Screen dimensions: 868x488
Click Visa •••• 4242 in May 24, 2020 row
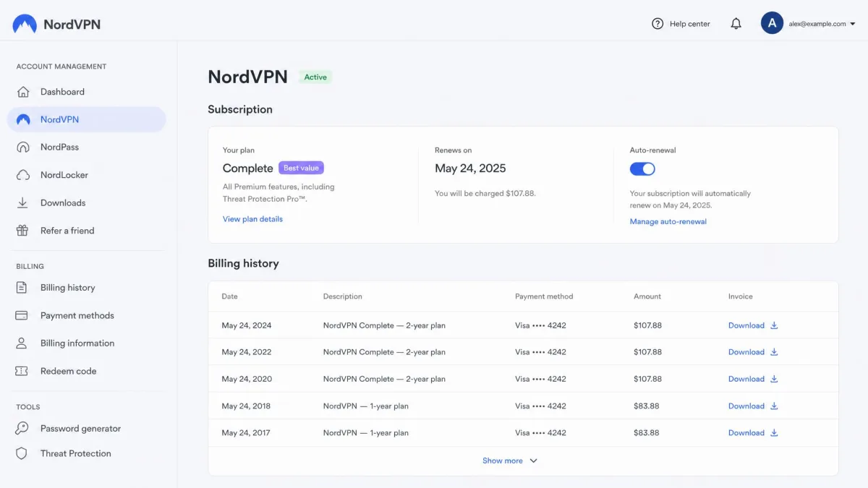(540, 379)
